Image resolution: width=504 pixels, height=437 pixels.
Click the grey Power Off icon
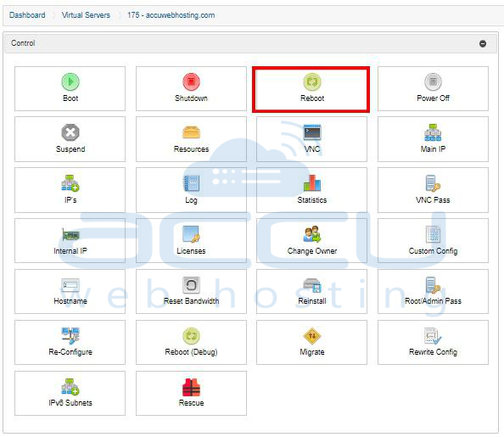coord(433,81)
